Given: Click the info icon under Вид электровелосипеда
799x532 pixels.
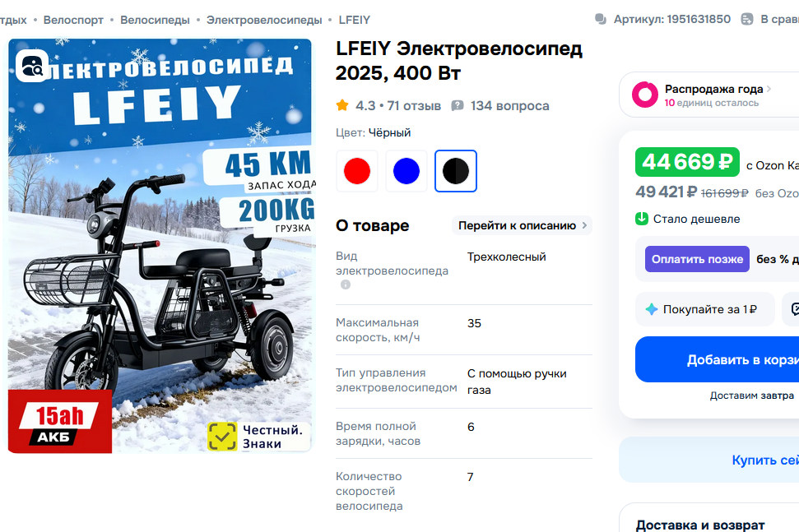Looking at the screenshot, I should coord(346,285).
